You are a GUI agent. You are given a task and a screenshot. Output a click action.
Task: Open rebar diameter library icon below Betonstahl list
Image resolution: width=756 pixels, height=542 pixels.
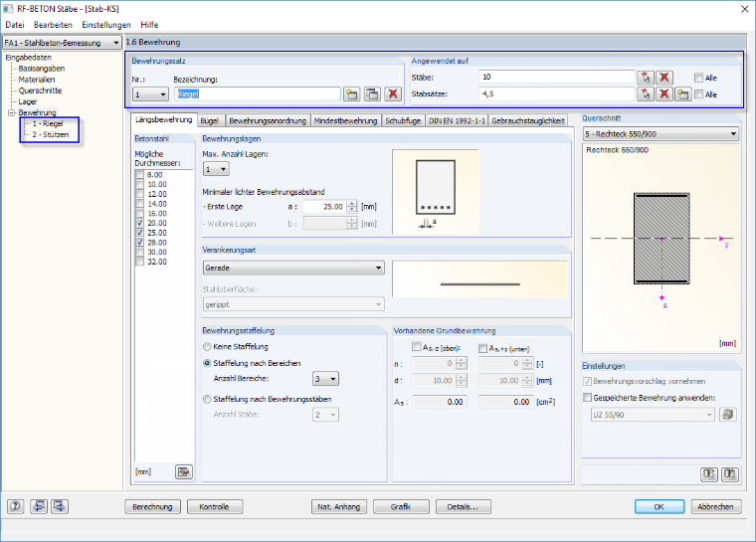(x=184, y=472)
